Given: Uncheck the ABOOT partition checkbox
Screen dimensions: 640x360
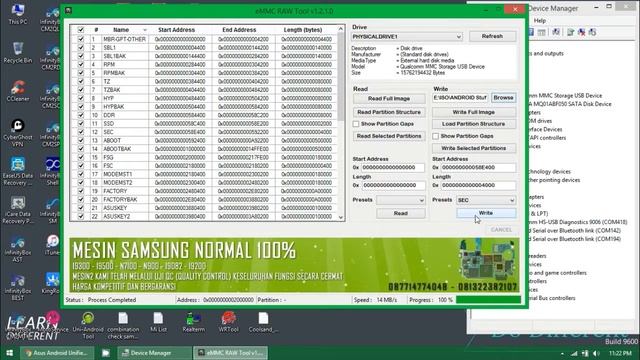Looking at the screenshot, I should [x=80, y=140].
